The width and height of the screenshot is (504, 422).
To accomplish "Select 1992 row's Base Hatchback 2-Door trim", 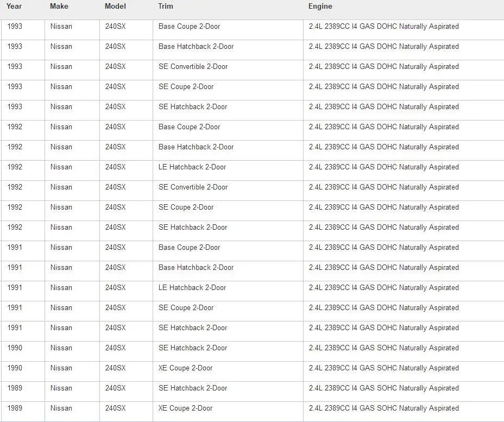I will click(x=196, y=147).
